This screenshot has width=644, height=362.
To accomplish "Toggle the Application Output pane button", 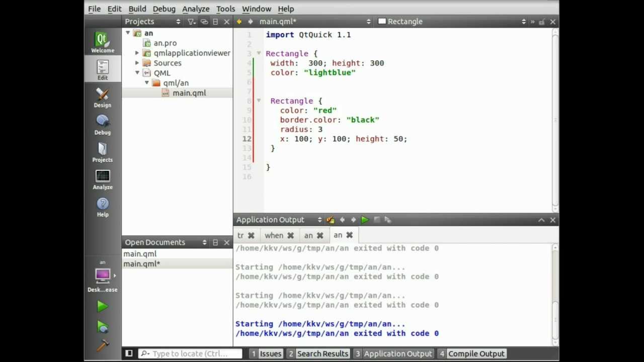I will point(393,353).
